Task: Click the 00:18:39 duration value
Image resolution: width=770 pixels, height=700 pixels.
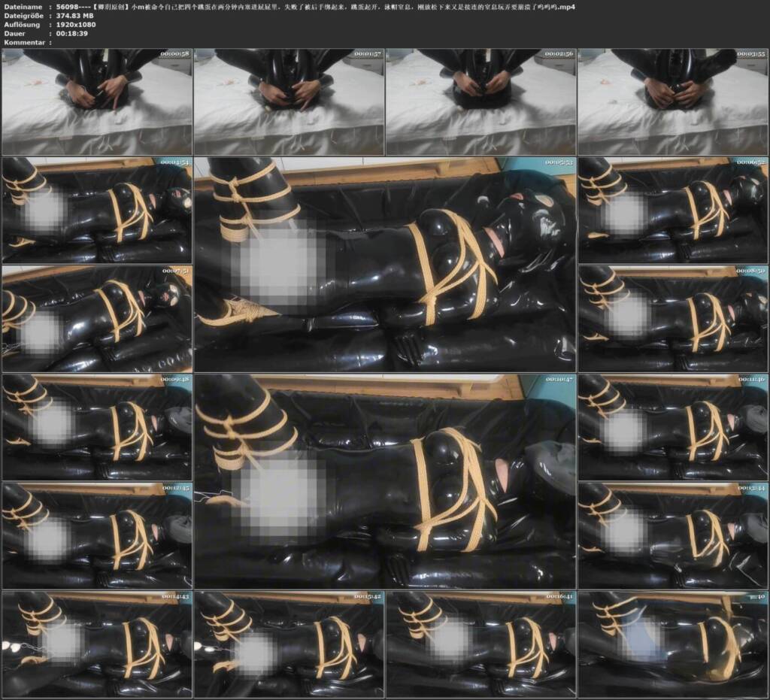Action: (71, 33)
